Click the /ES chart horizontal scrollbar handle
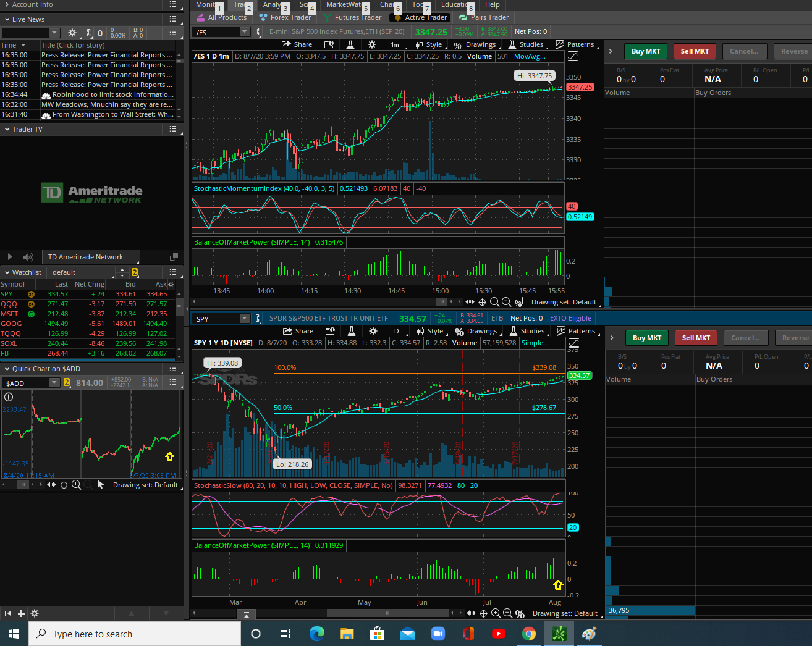Screen dimensions: 812x646 442,302
